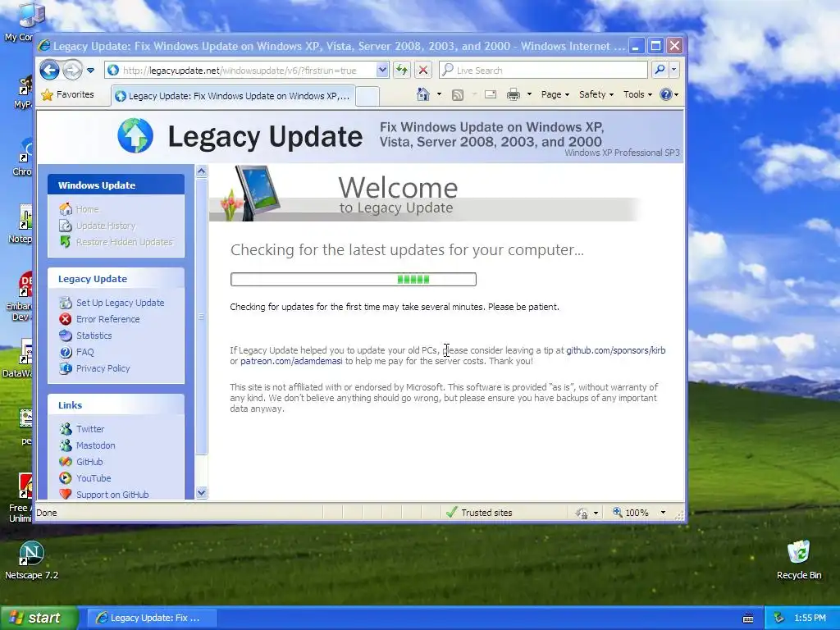Click the GitHub butterfly icon
The height and width of the screenshot is (630, 840).
(66, 462)
